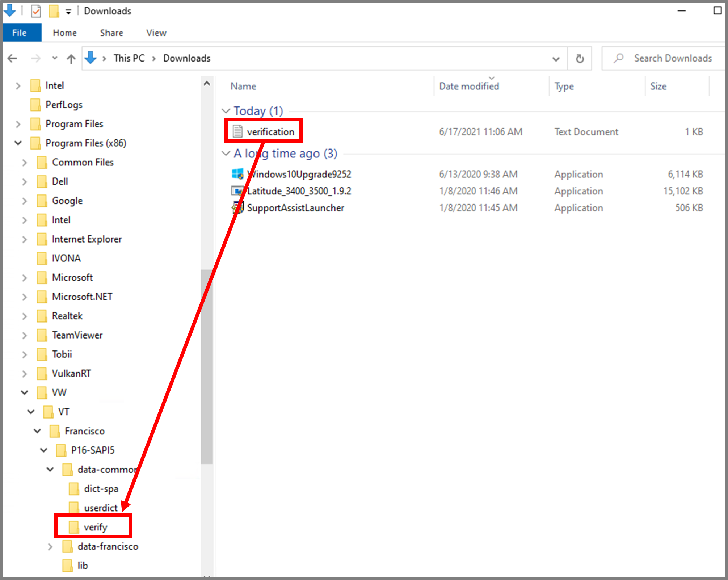Select the Realtek folder icon
The height and width of the screenshot is (580, 728).
pyautogui.click(x=42, y=316)
